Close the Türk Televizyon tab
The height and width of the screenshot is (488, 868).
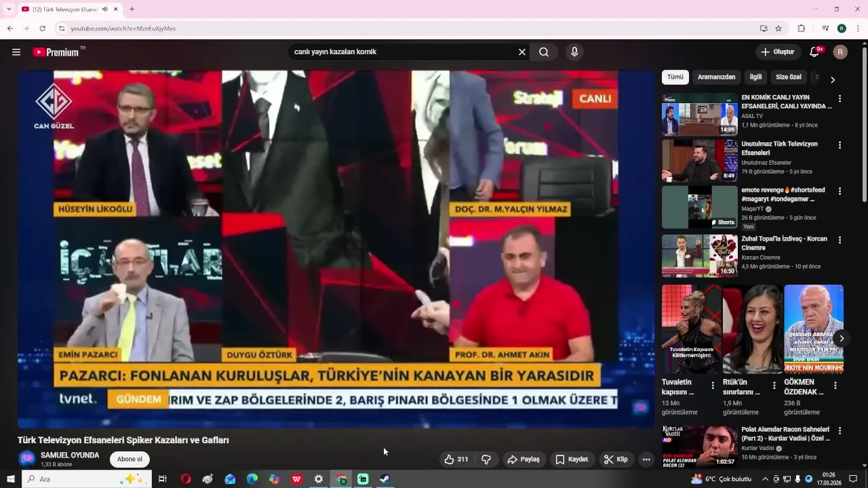point(116,9)
